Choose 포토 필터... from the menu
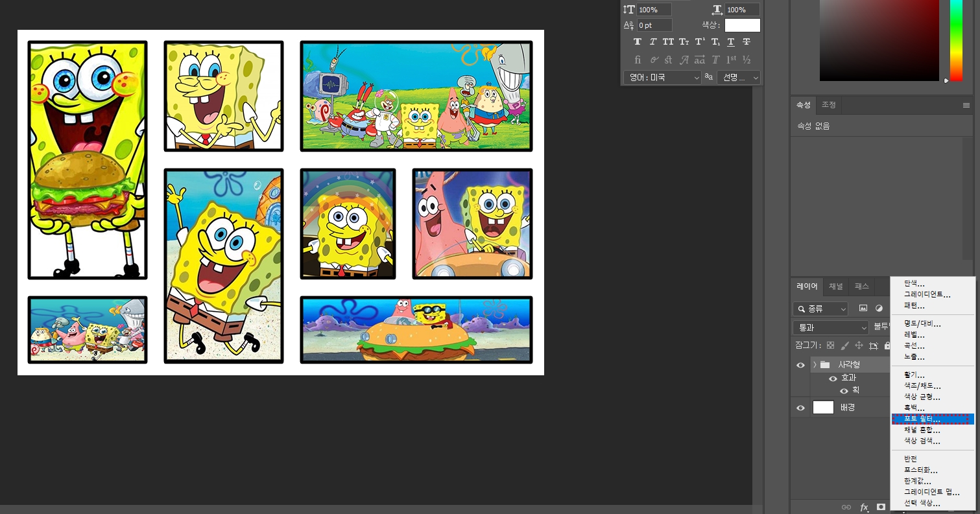 point(933,419)
